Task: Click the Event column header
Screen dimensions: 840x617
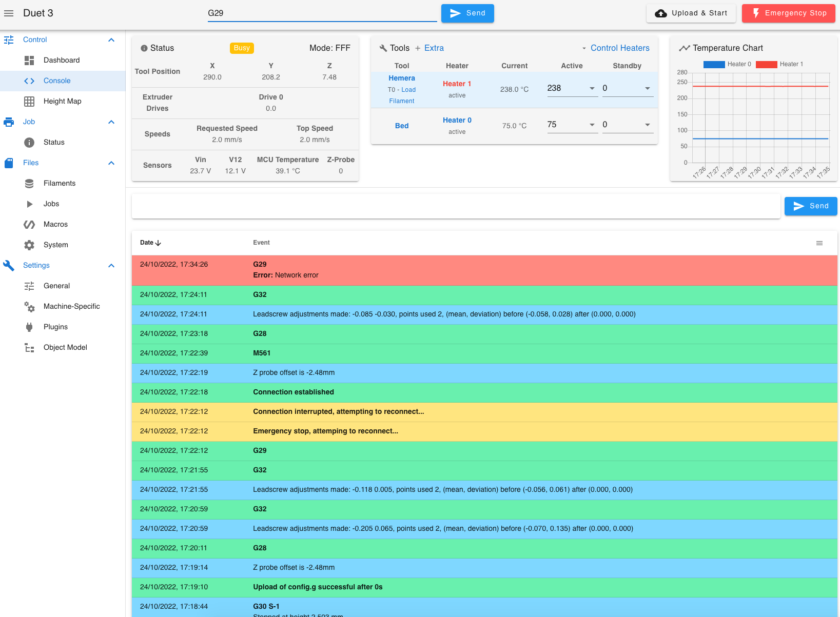Action: coord(261,243)
